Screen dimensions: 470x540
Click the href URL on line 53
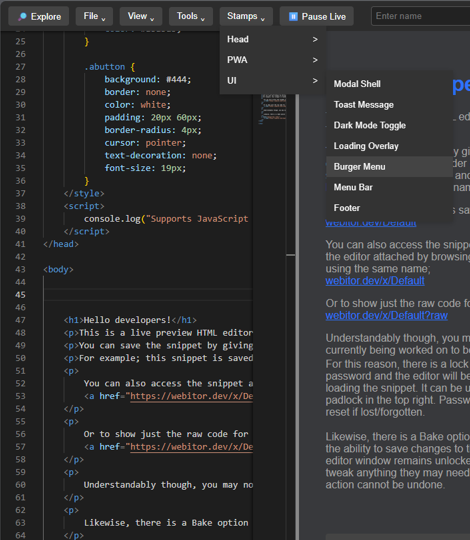[x=191, y=396]
